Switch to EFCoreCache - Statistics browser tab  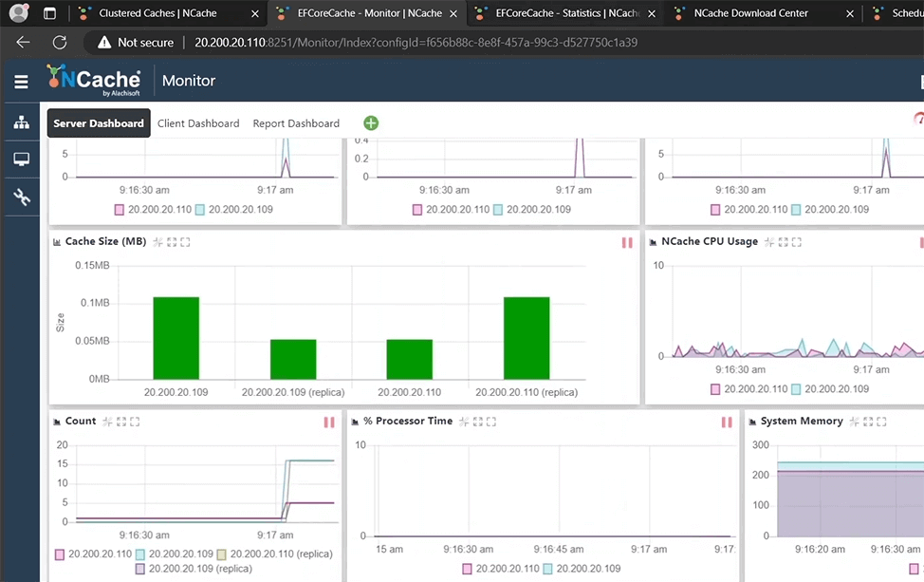[567, 13]
